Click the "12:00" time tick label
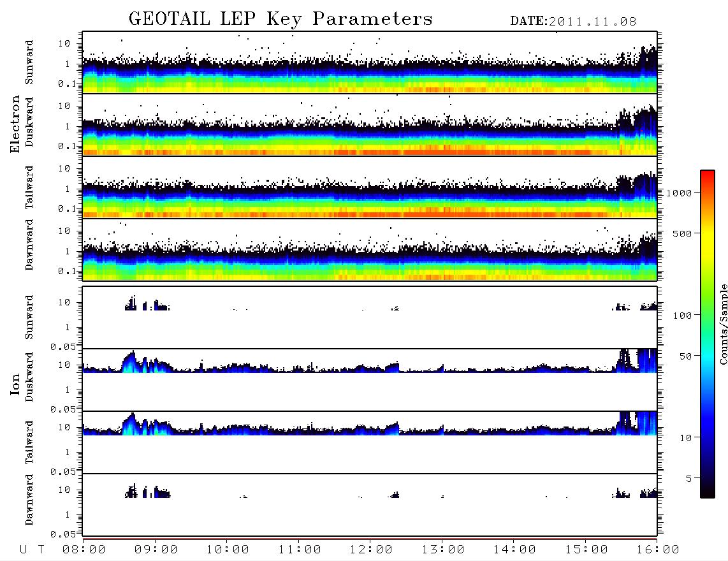Image resolution: width=728 pixels, height=561 pixels. (x=371, y=550)
